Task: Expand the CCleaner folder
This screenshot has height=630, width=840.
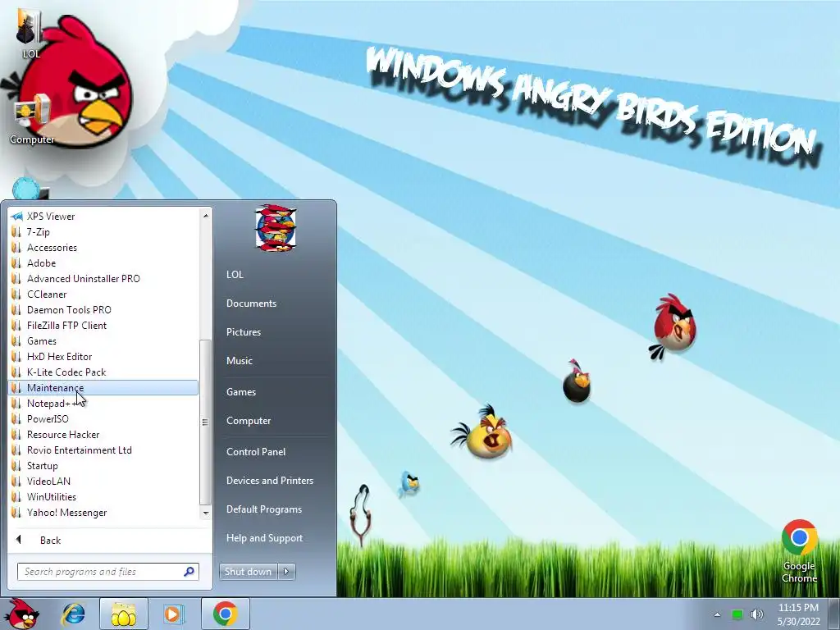Action: tap(103, 294)
